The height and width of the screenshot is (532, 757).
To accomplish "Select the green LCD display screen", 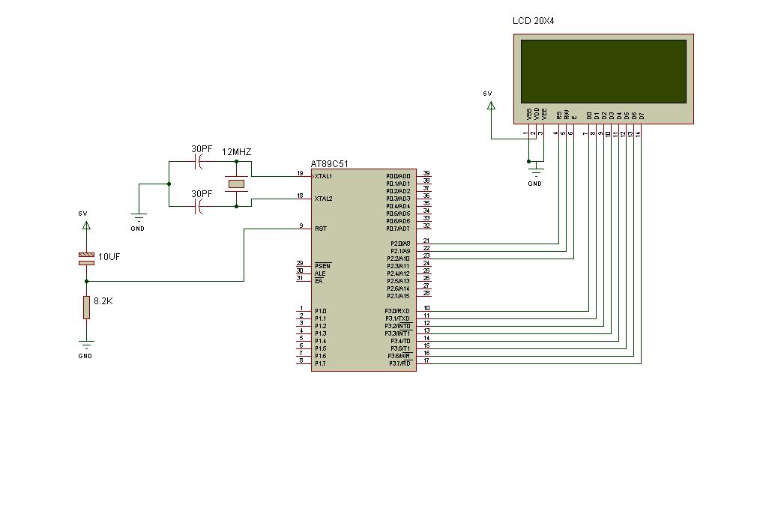I will point(603,71).
